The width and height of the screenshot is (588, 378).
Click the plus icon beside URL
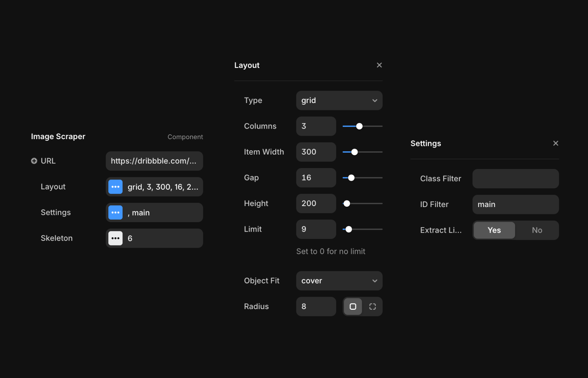[x=34, y=161]
